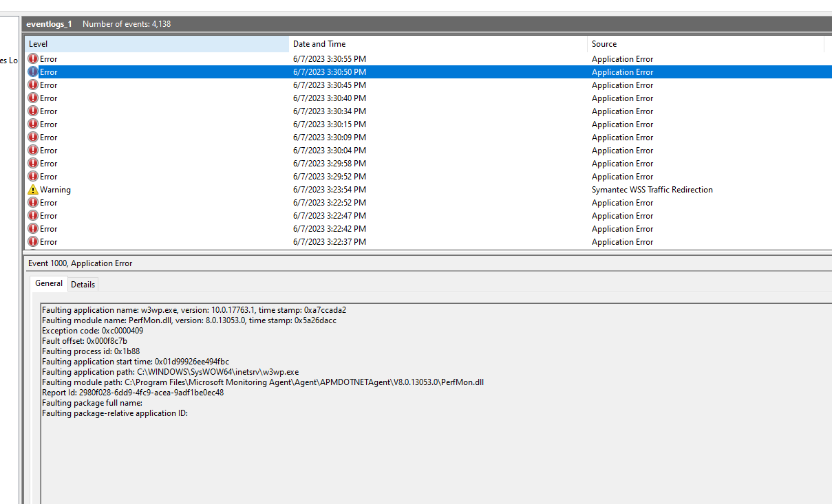832x504 pixels.
Task: Click the error icon for 3:22:37 PM event
Action: coord(33,242)
